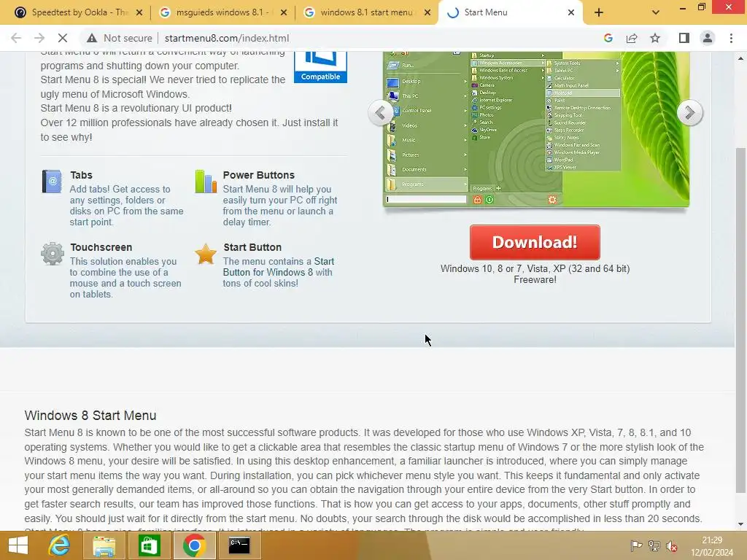Image resolution: width=747 pixels, height=560 pixels.
Task: Click the 'Power Buttons' feature heading
Action: pyautogui.click(x=259, y=175)
